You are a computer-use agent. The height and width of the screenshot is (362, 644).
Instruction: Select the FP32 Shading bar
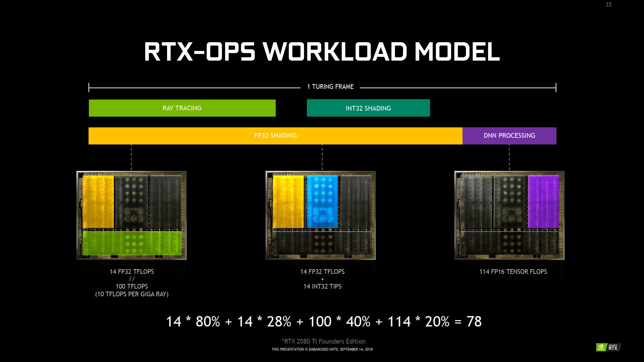click(x=276, y=135)
